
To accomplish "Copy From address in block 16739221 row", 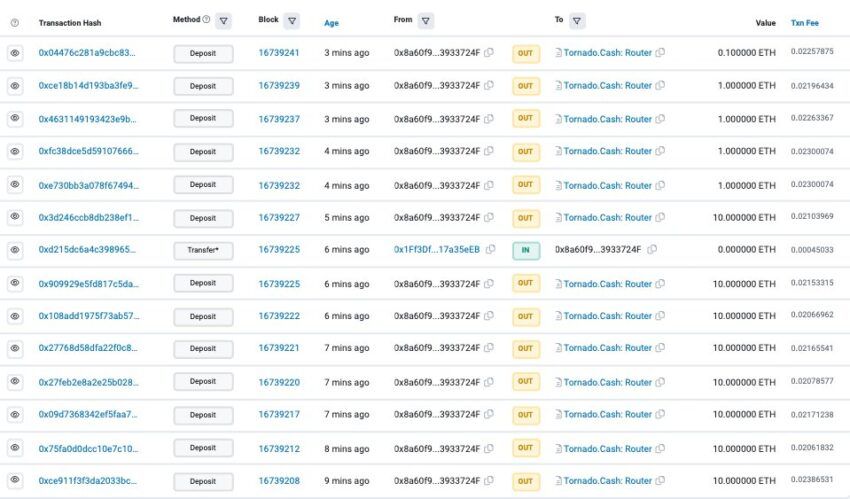I will click(489, 348).
